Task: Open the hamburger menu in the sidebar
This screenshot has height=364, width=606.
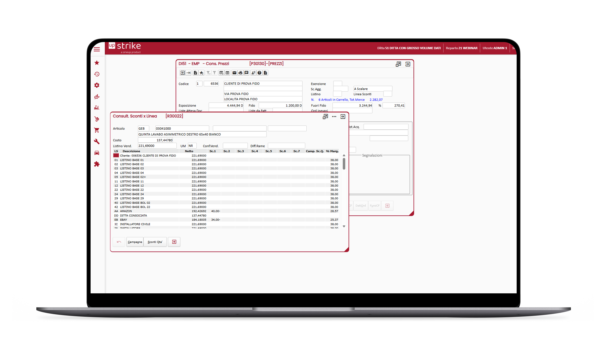Action: pyautogui.click(x=97, y=50)
